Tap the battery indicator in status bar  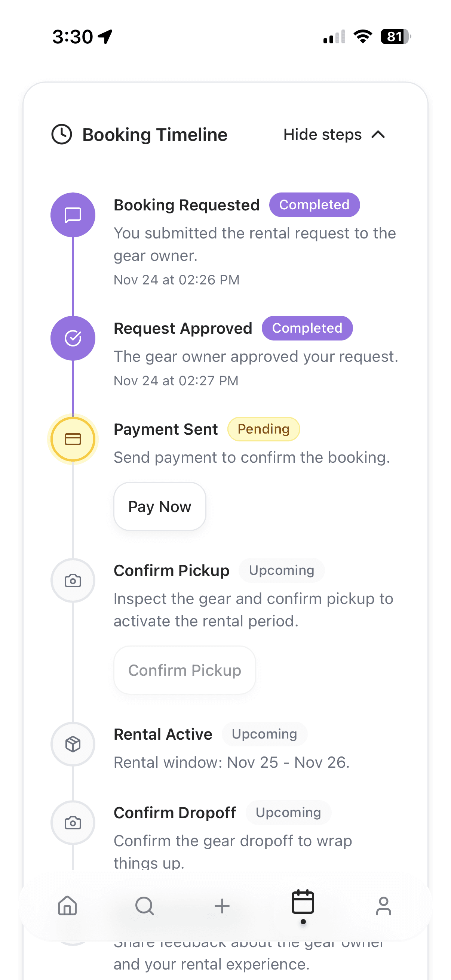395,37
